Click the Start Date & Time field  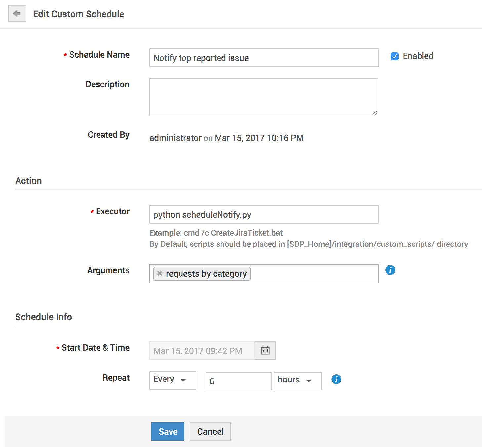202,351
